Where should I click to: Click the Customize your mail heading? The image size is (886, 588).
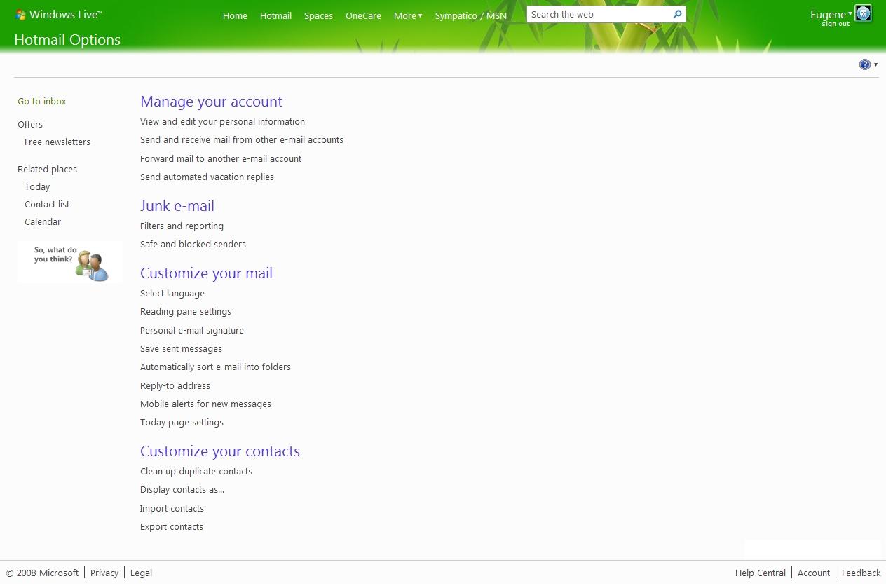click(206, 273)
